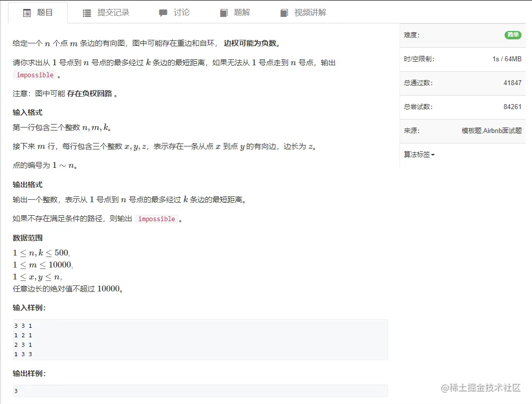This screenshot has width=532, height=404.
Task: Click the inline impossible code tag in the description
Action: [x=34, y=75]
